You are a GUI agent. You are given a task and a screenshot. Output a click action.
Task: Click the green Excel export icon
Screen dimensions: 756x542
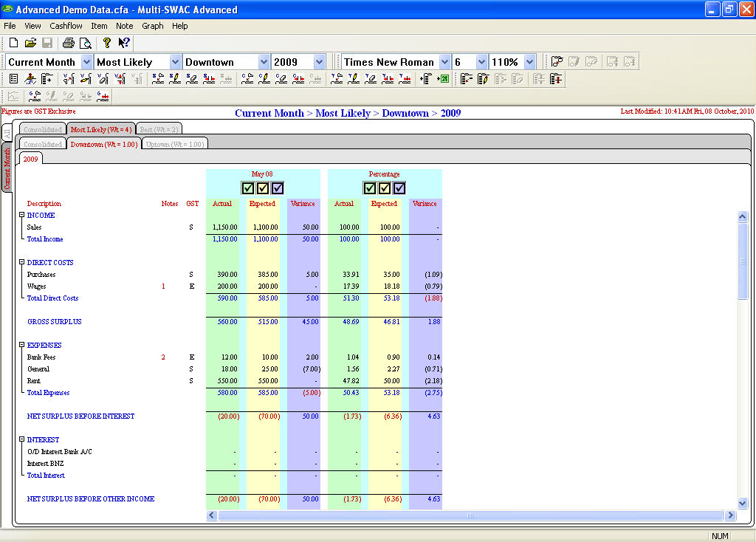443,79
